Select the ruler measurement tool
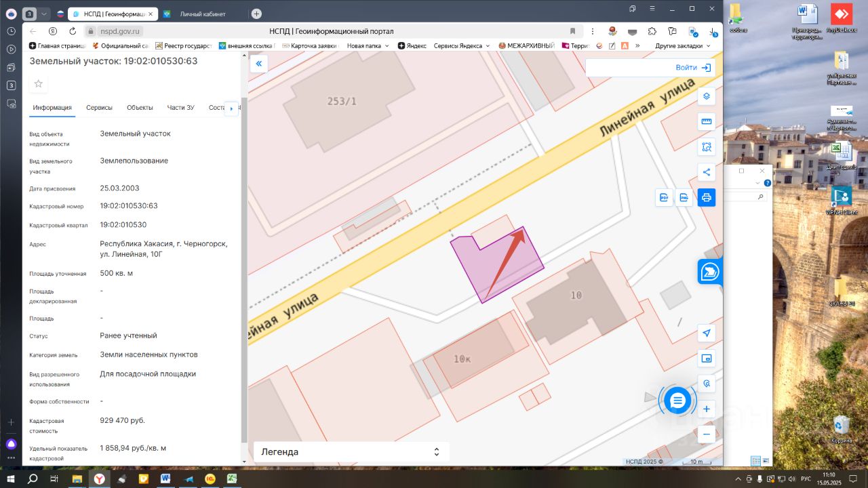The height and width of the screenshot is (488, 868). tap(707, 121)
